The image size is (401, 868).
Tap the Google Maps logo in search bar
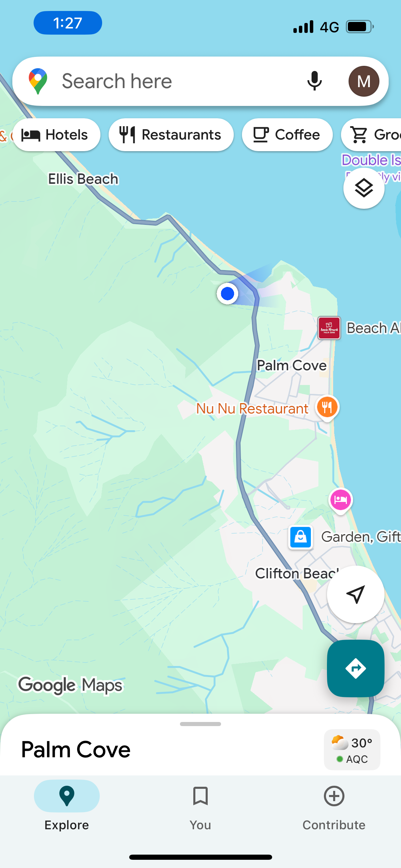(38, 81)
